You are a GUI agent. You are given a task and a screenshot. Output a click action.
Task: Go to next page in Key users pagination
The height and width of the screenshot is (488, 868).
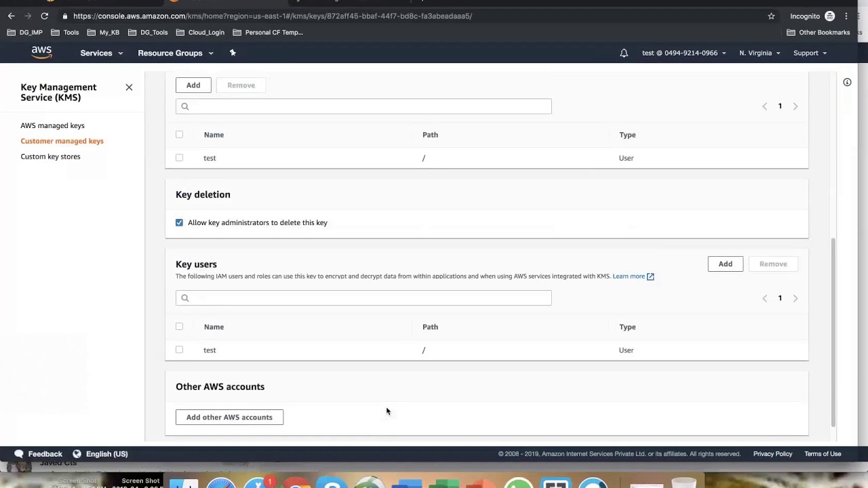point(795,298)
